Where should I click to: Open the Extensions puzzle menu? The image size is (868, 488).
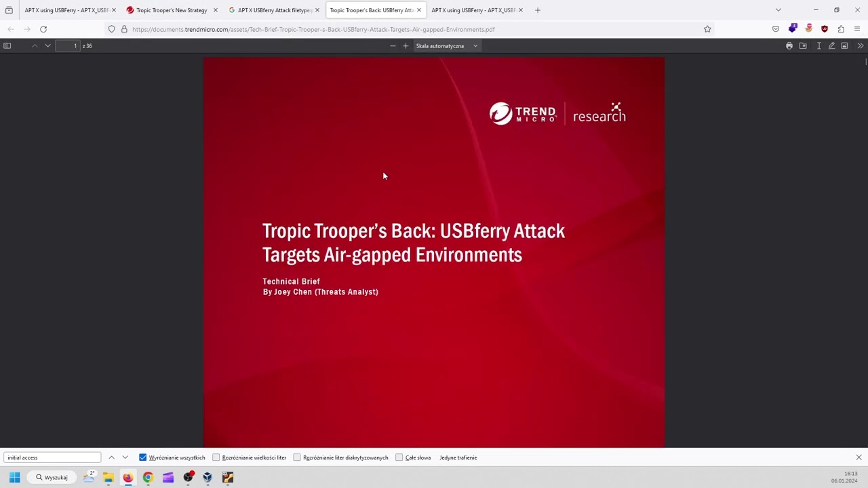841,29
